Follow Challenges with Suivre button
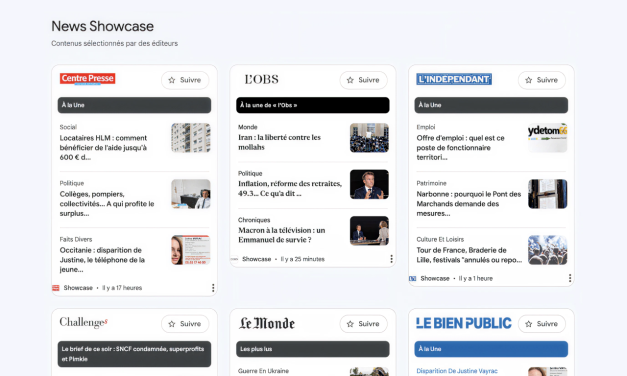This screenshot has width=627, height=376. (185, 324)
